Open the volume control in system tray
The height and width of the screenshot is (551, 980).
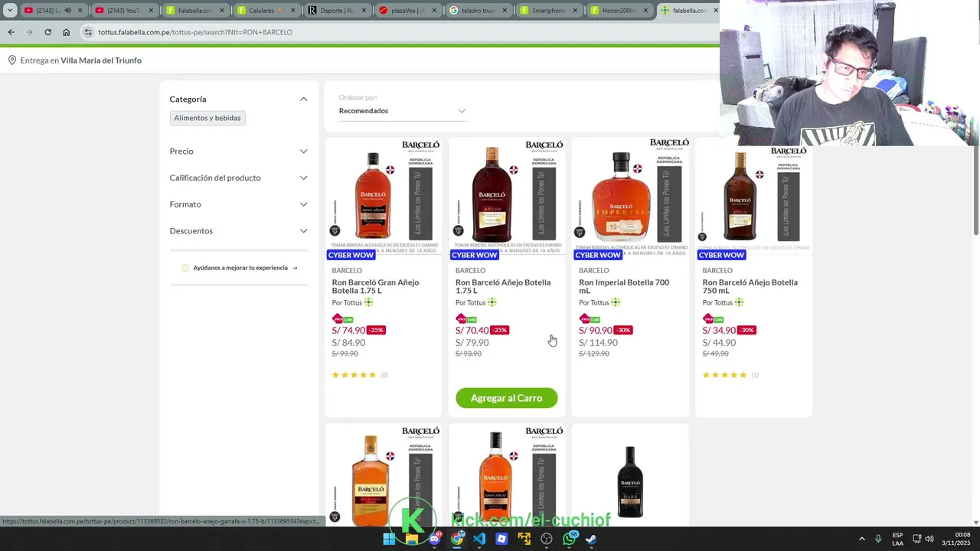929,539
